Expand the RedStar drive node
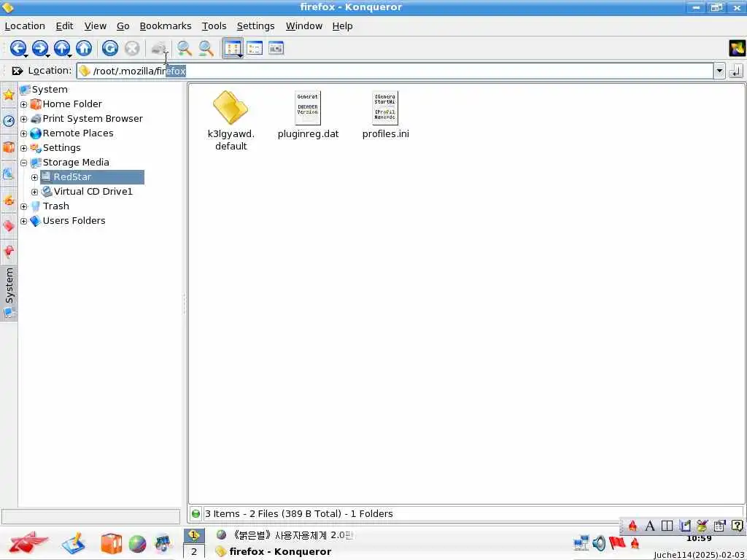 point(34,177)
